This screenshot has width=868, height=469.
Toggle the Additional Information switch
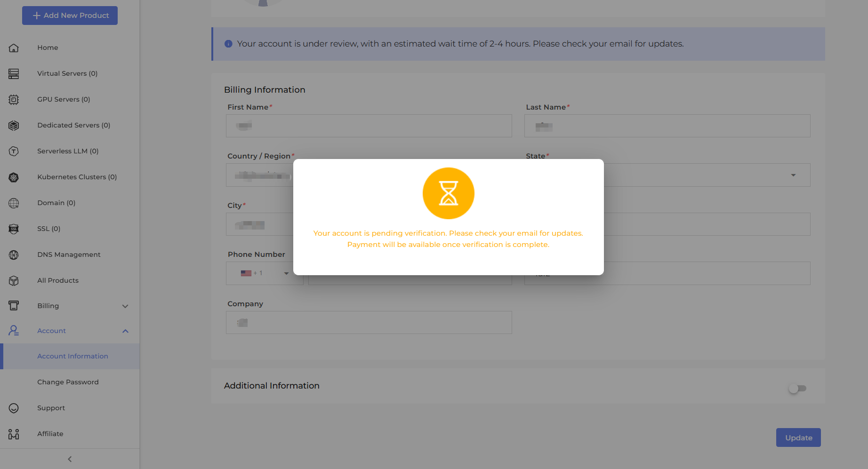797,389
